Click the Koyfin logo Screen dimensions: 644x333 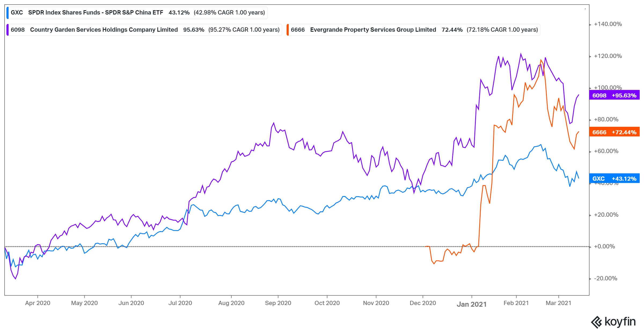(x=613, y=322)
